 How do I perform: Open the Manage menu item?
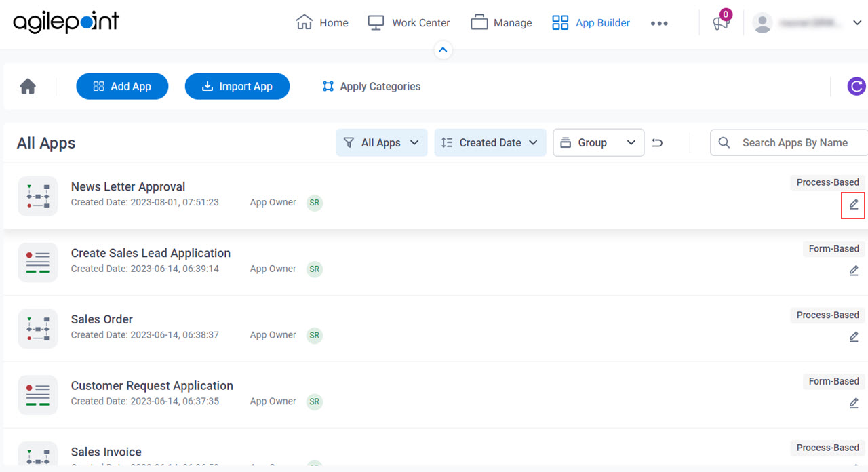pos(501,22)
